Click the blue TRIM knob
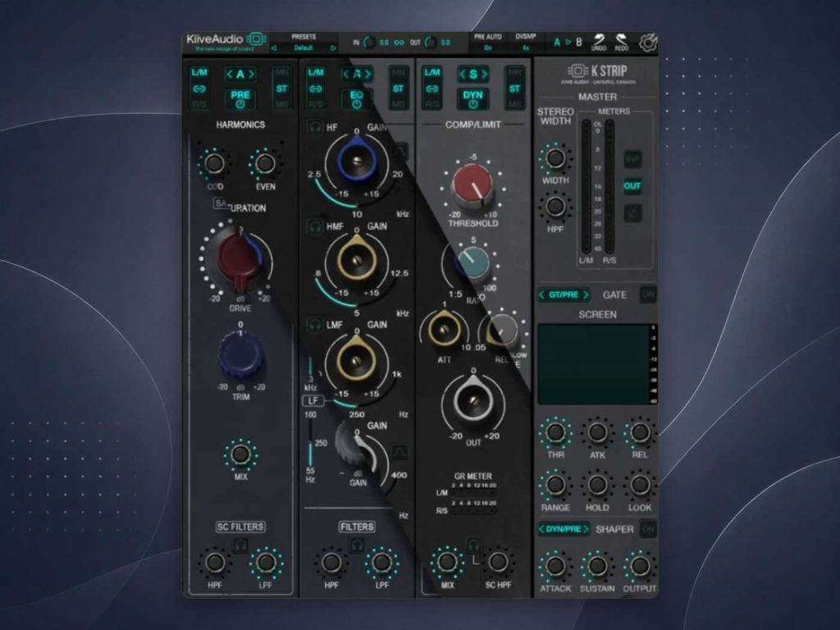The height and width of the screenshot is (630, 840). [x=240, y=354]
